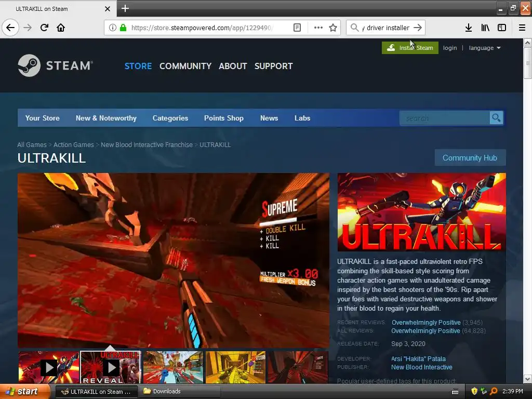Show site information icon in address bar

click(x=113, y=28)
